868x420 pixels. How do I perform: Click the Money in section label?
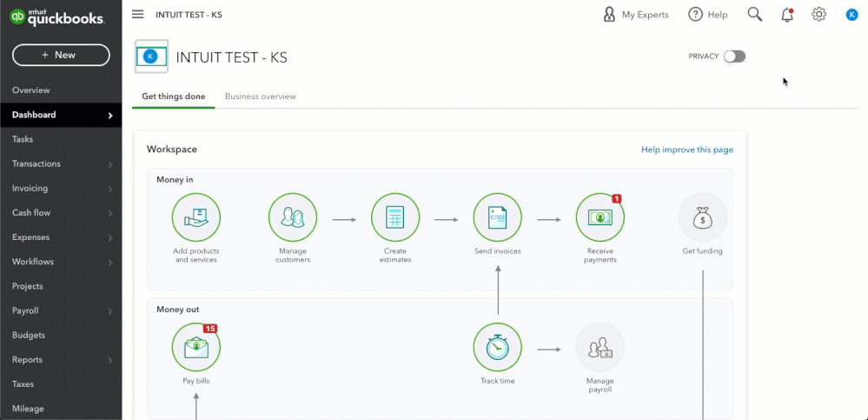click(x=175, y=179)
